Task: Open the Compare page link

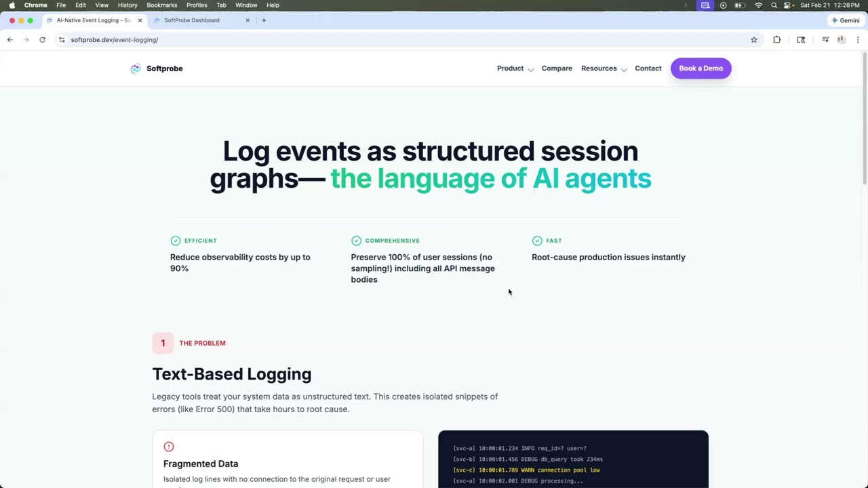Action: (557, 68)
